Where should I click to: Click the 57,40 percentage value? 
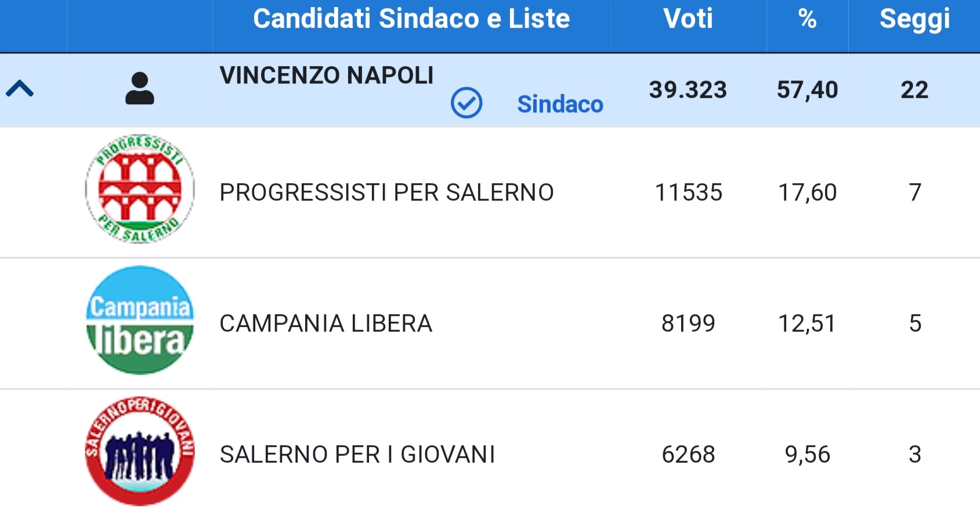807,90
